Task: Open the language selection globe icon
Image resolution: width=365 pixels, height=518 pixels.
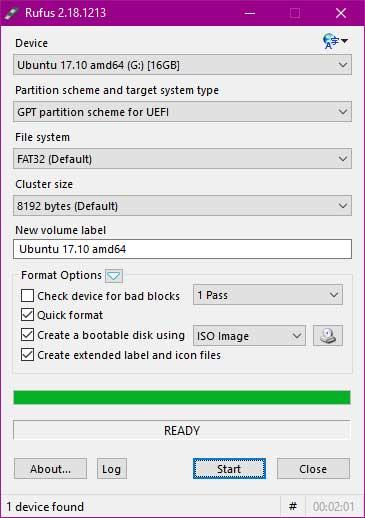Action: (335, 41)
